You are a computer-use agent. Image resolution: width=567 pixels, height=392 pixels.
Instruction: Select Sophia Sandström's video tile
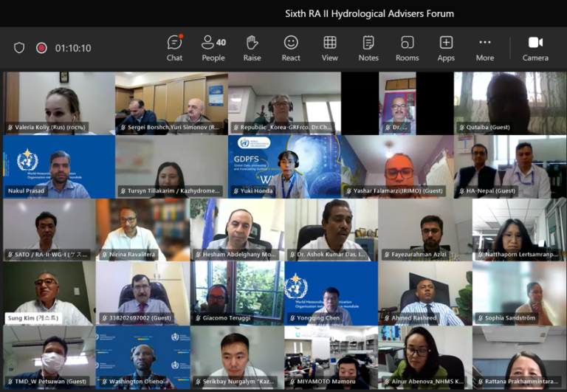pyautogui.click(x=519, y=294)
